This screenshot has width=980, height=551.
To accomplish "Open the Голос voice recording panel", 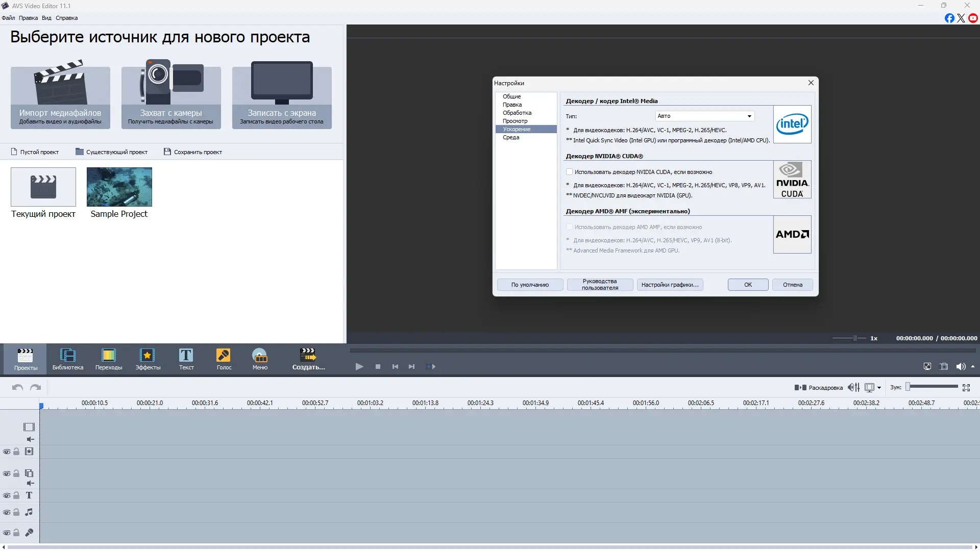I will (x=224, y=359).
